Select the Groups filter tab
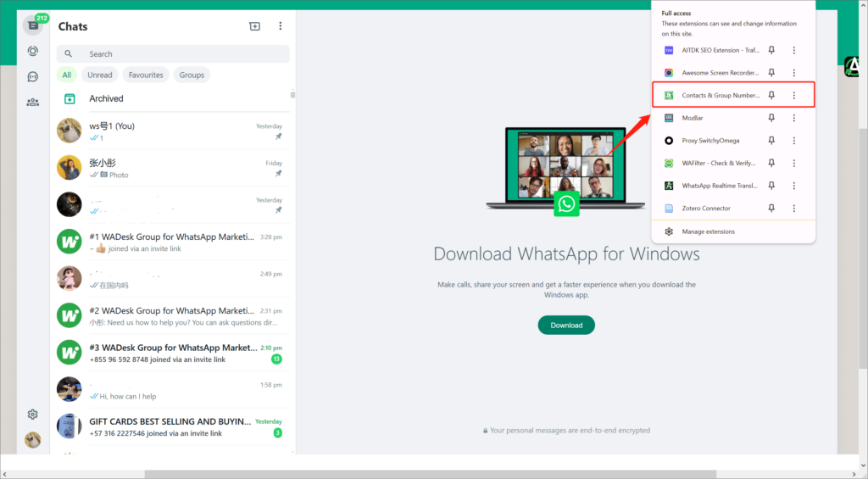The width and height of the screenshot is (868, 479). coord(192,75)
